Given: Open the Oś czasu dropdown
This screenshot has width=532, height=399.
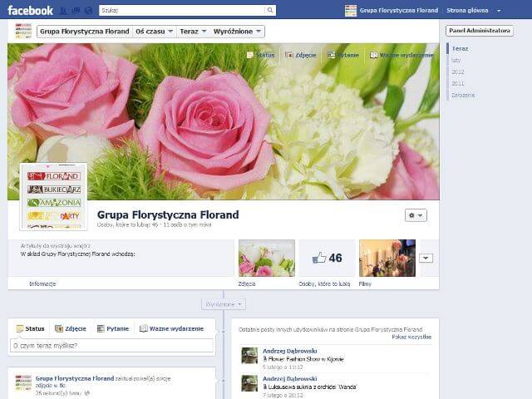Looking at the screenshot, I should tap(155, 32).
